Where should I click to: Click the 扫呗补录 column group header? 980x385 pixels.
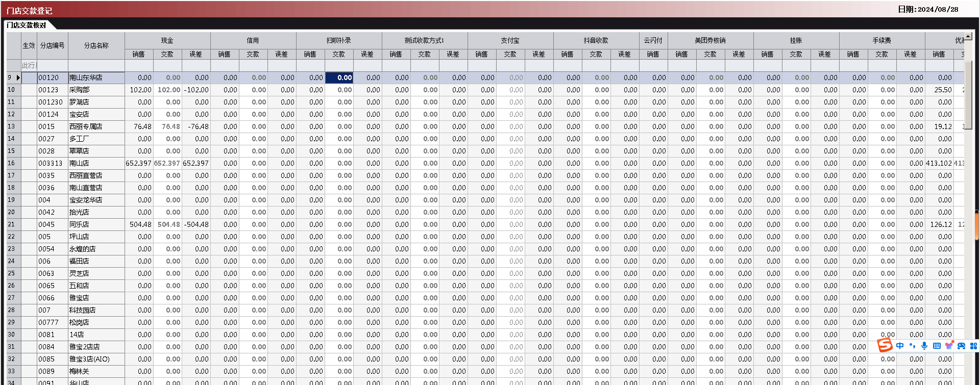coord(339,40)
